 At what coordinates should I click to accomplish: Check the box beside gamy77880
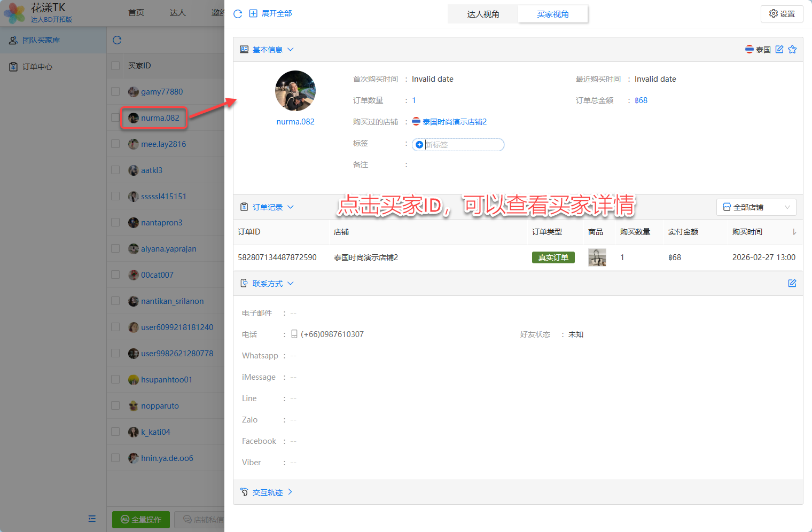(x=115, y=91)
